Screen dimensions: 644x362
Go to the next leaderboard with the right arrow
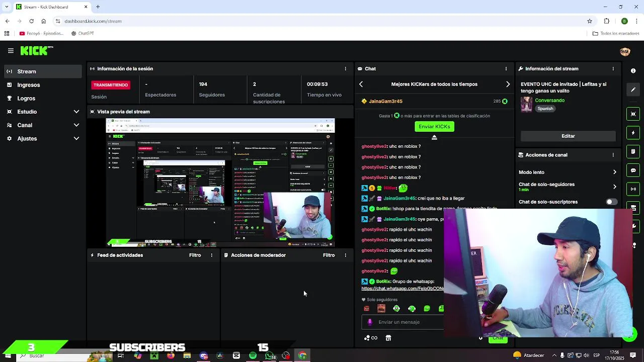[508, 84]
